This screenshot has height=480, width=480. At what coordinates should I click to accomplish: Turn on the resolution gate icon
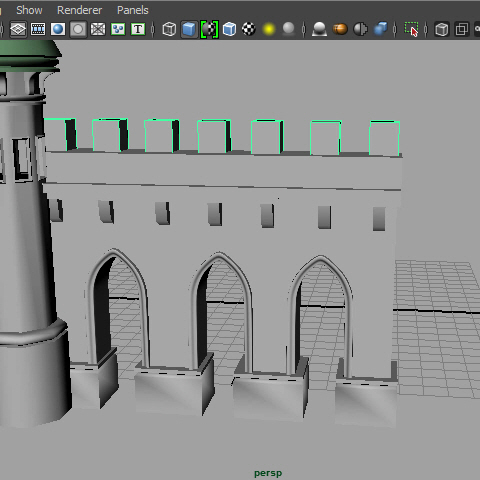pyautogui.click(x=58, y=29)
